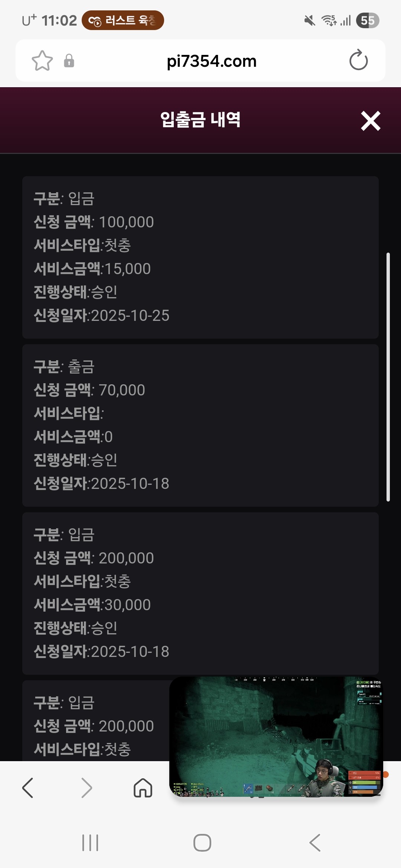Screen dimensions: 401x868
Task: Tap the browser forward arrow
Action: tap(86, 788)
